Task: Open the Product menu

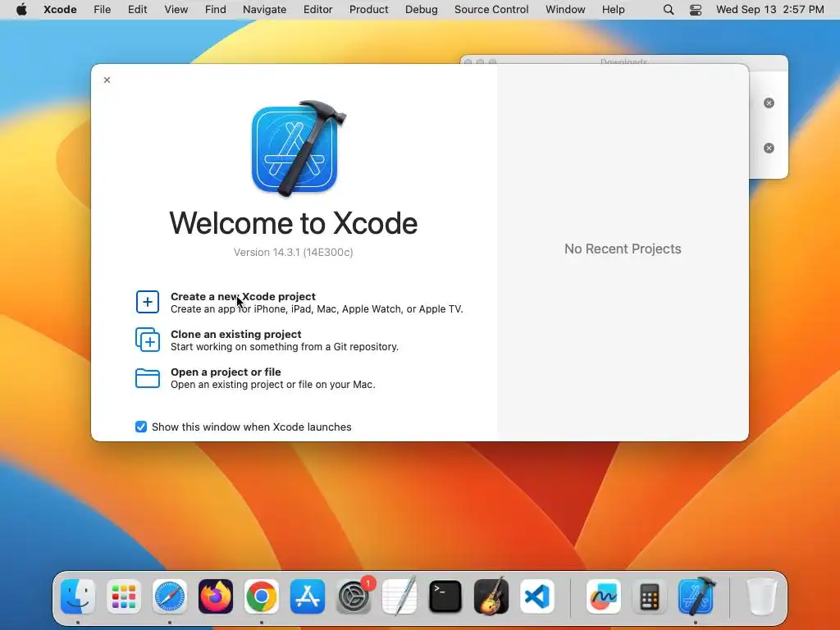Action: (x=368, y=10)
